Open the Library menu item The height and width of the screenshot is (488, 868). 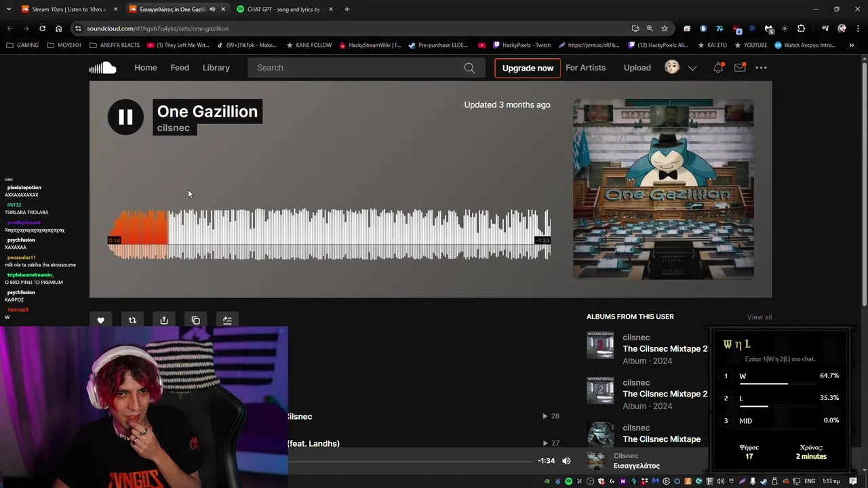coord(216,68)
